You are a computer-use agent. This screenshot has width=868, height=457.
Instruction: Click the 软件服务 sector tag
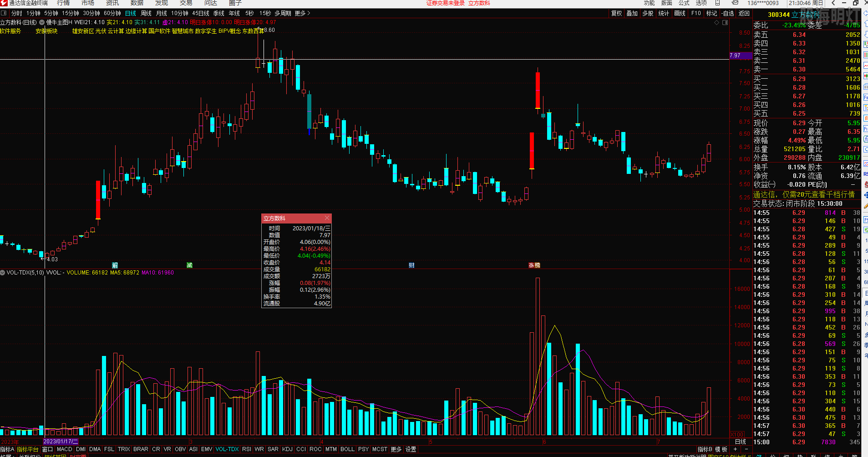pyautogui.click(x=10, y=31)
